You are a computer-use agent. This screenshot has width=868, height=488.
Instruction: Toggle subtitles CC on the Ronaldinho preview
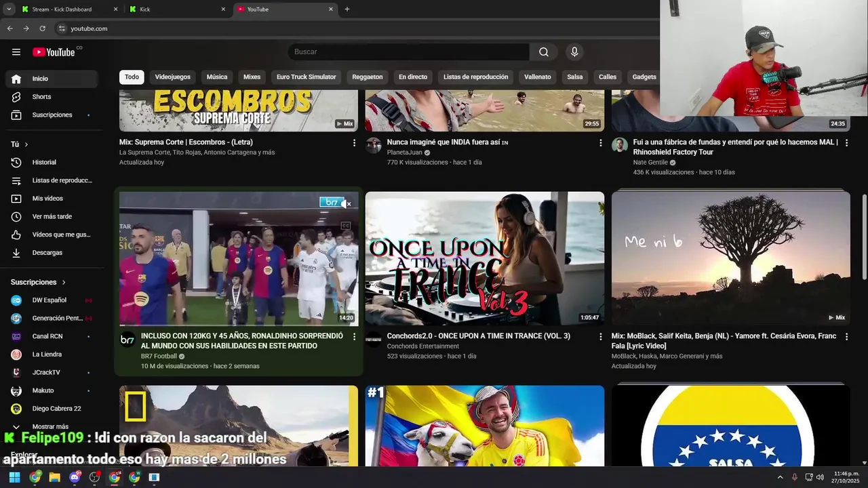[x=346, y=226]
